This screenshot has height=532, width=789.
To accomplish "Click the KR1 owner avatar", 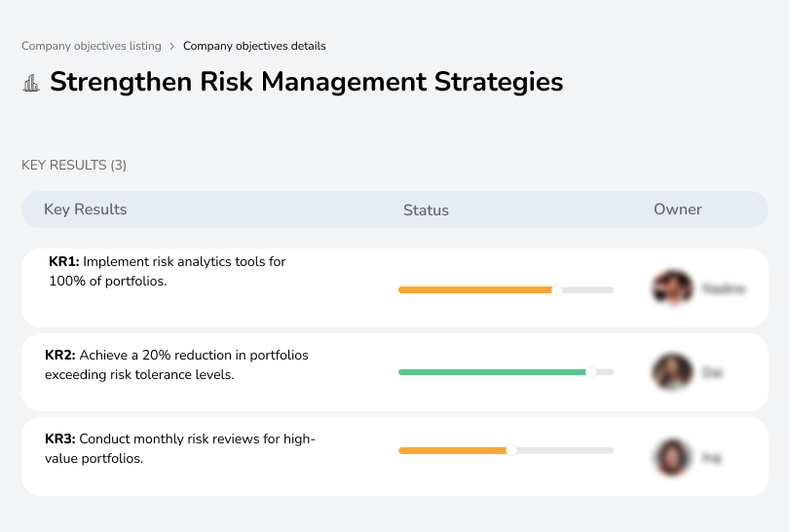I will pyautogui.click(x=672, y=288).
